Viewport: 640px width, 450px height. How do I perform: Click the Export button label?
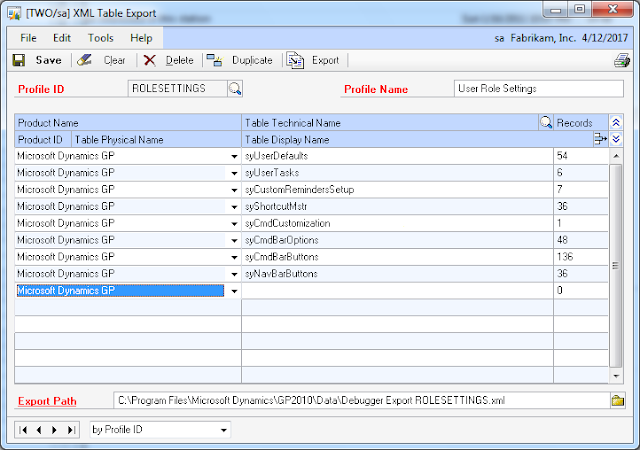tap(325, 60)
